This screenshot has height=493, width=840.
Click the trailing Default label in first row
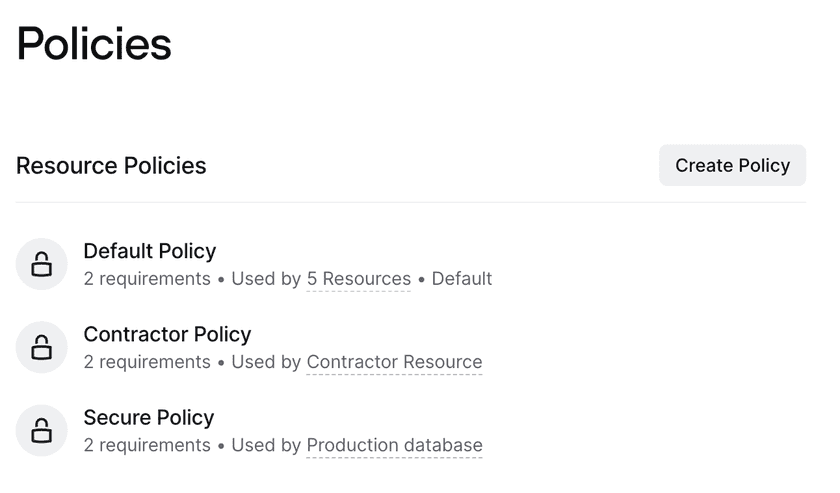[462, 279]
